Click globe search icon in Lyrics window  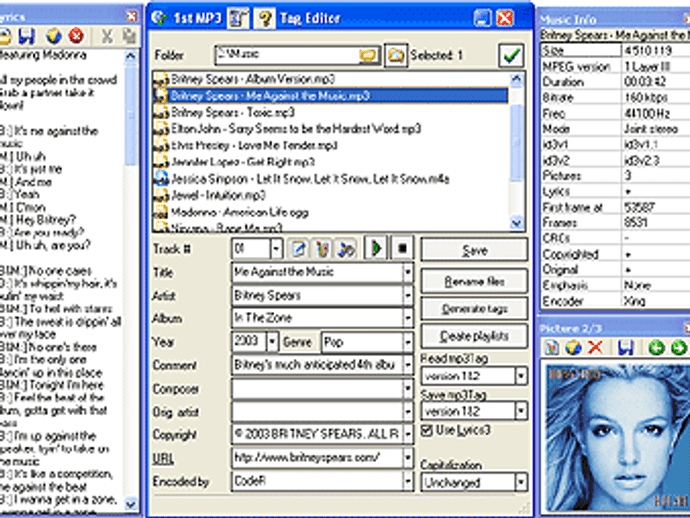pyautogui.click(x=54, y=36)
